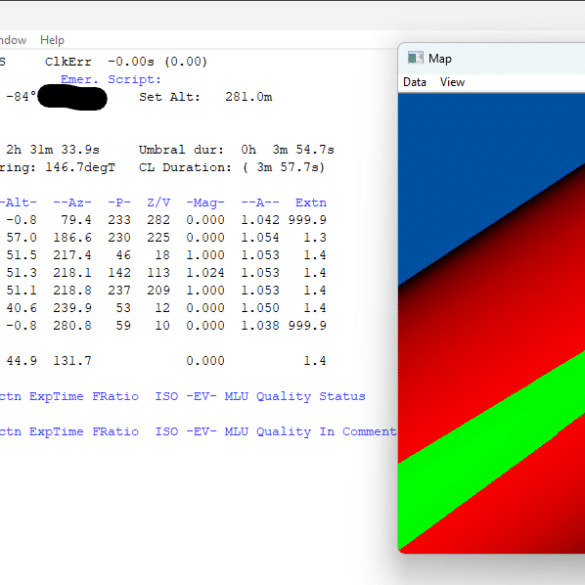585x585 pixels.
Task: Select the --Az- column header
Action: 72,203
